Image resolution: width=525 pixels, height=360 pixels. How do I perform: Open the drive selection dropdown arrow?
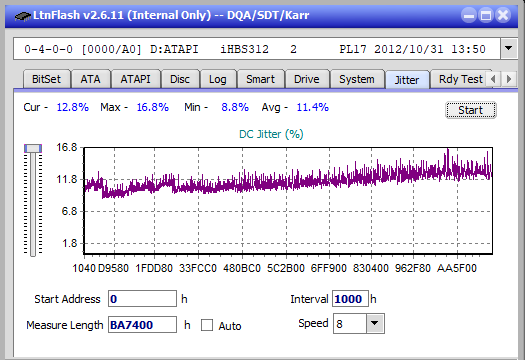(509, 49)
